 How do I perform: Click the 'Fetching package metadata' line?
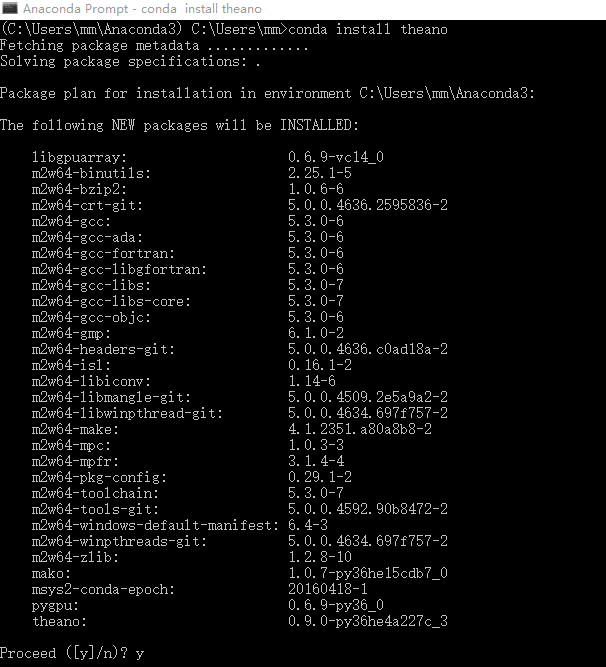tap(154, 46)
